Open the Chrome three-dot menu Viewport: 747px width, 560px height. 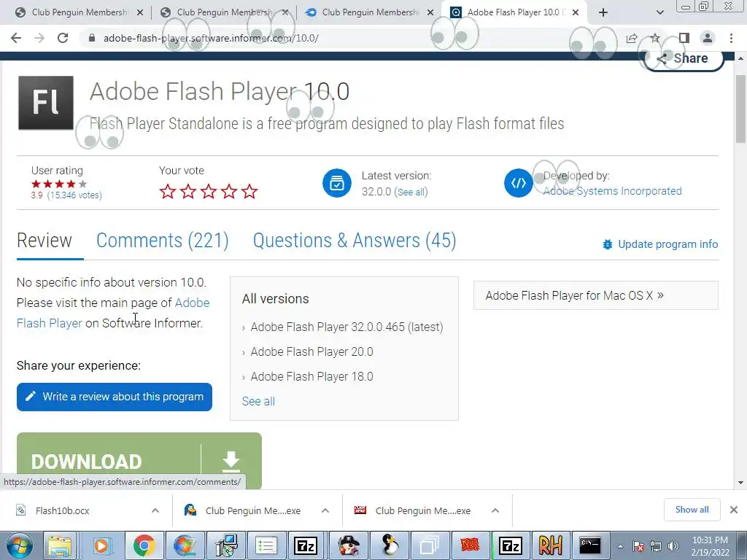coord(731,38)
